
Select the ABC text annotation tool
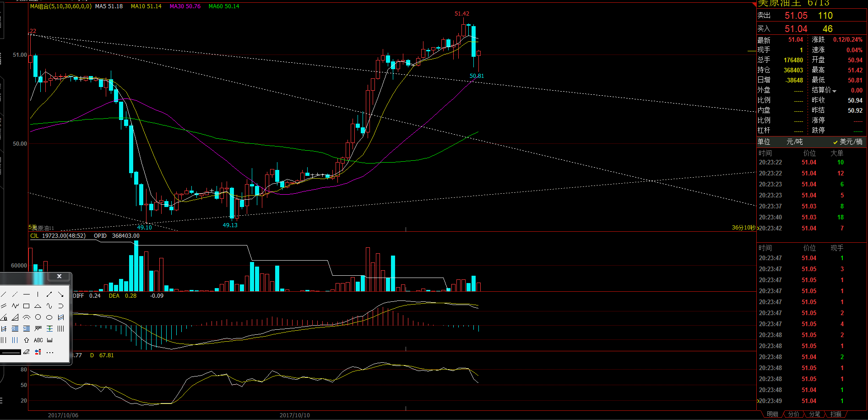point(38,340)
